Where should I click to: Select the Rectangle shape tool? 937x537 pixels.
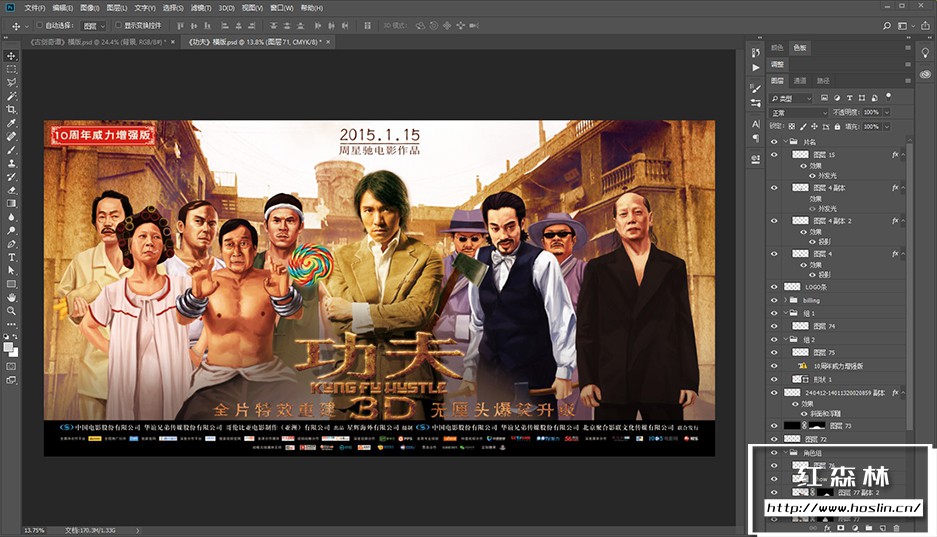11,284
